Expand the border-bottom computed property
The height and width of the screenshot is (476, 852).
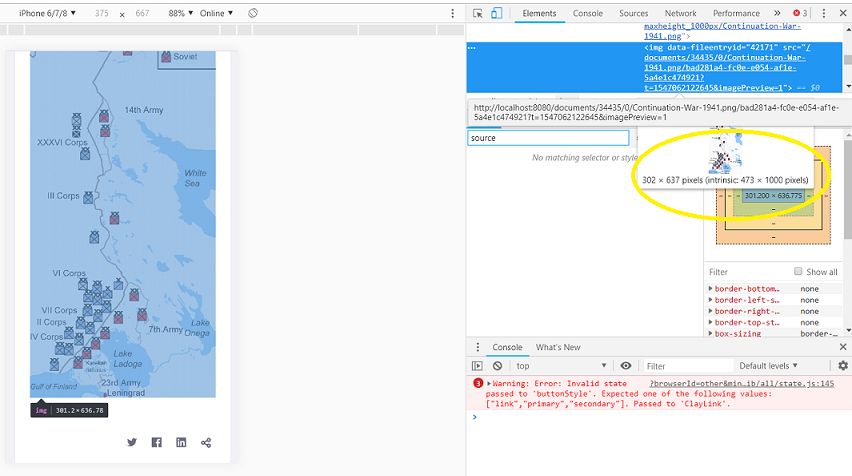(710, 289)
